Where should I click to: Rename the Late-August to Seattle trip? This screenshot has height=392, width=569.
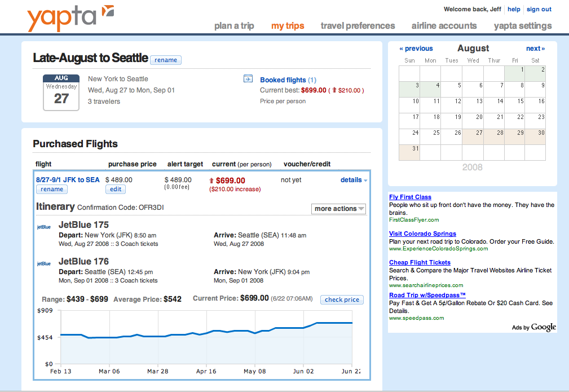coord(166,60)
